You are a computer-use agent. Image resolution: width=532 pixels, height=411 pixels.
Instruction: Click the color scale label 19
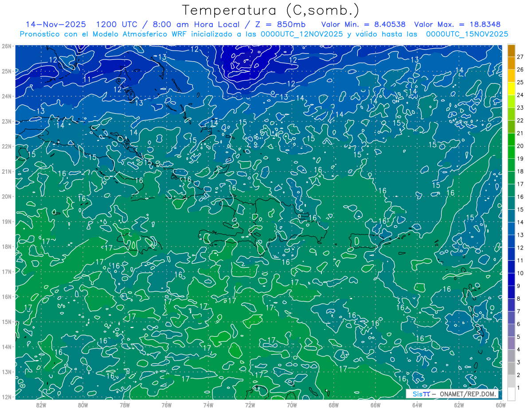tap(520, 159)
